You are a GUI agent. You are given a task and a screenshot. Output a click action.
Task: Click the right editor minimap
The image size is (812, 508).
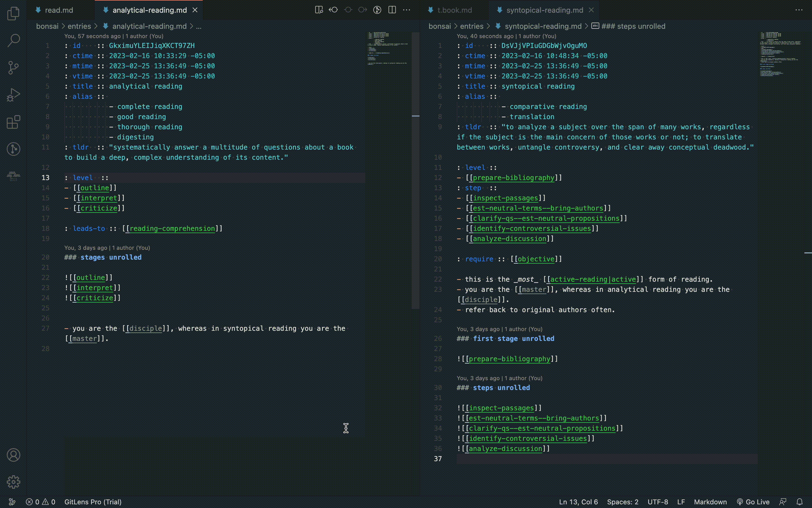coord(781,54)
